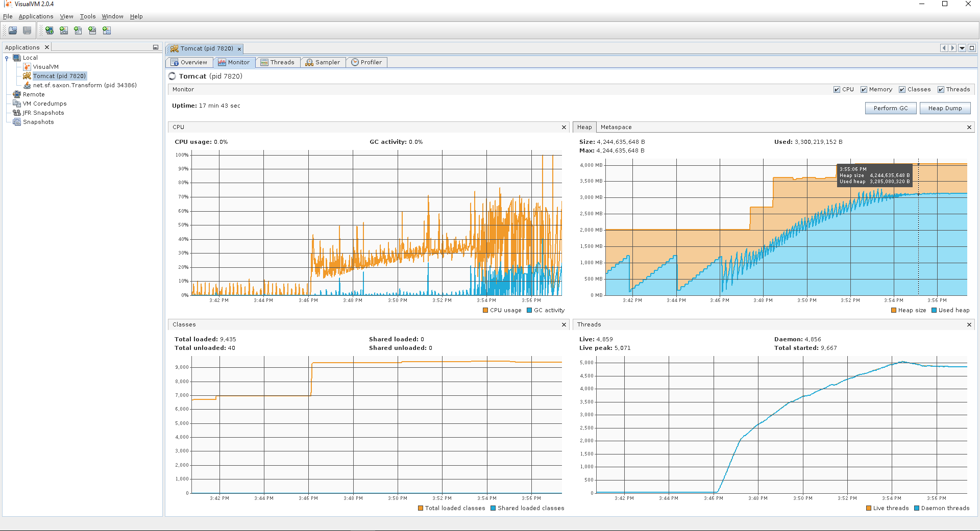
Task: Uncheck the Threads checkbox in the Monitor header
Action: (x=941, y=90)
